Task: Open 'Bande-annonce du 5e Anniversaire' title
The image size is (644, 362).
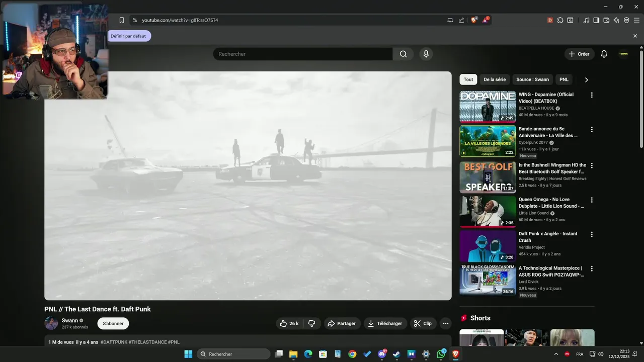Action: point(548,132)
